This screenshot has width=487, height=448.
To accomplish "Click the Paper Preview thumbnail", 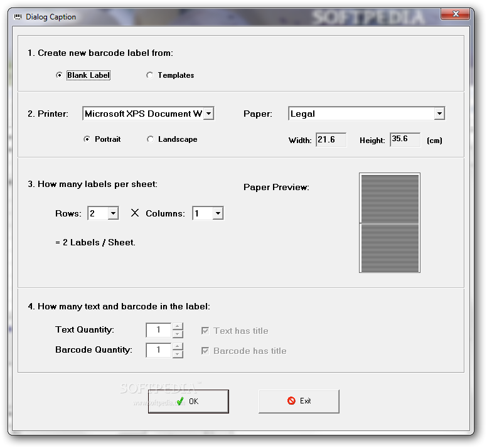I will (x=390, y=223).
